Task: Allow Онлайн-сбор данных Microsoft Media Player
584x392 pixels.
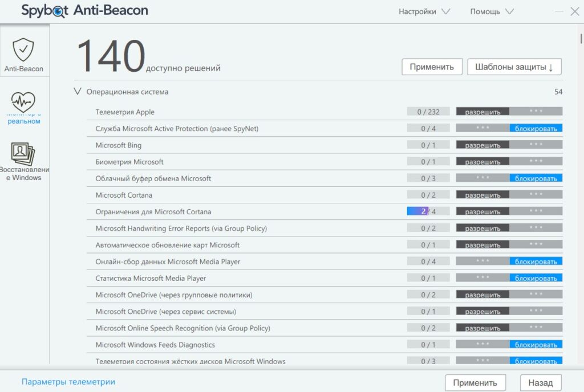Action: [x=482, y=261]
